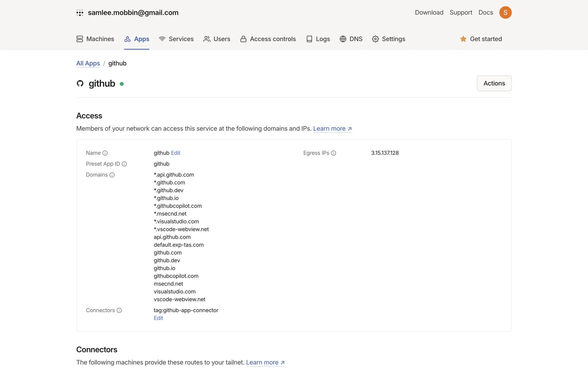Click the Download link in the header

429,13
